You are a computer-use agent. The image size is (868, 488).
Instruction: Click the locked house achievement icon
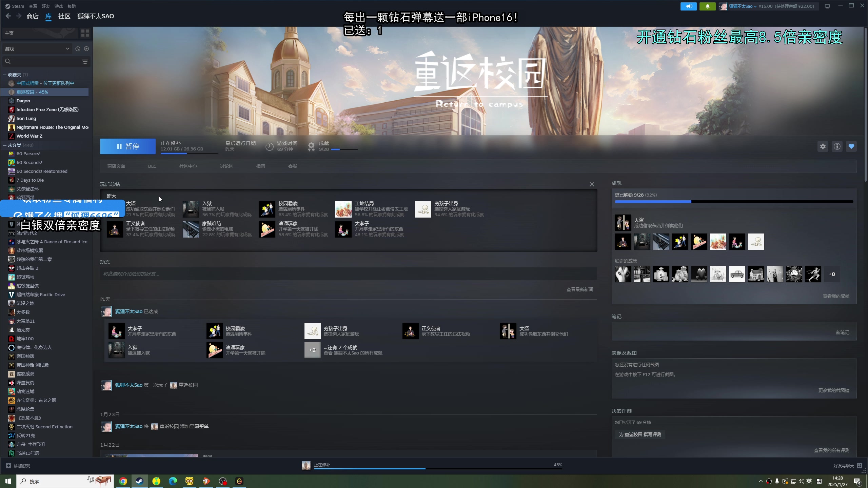point(756,274)
